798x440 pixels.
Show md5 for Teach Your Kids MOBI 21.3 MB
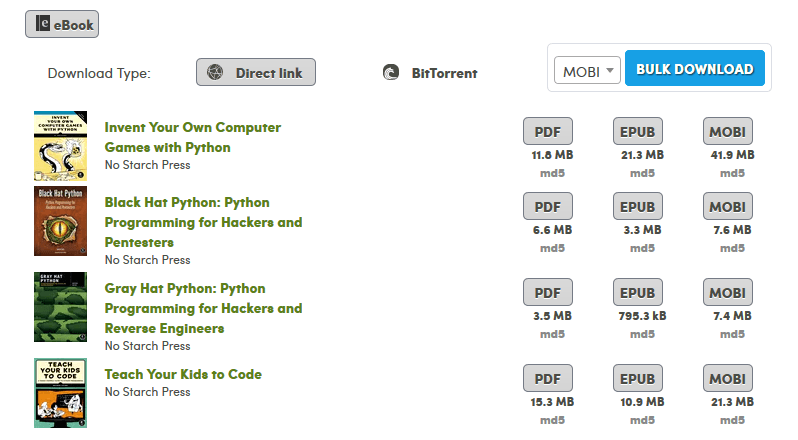click(x=732, y=420)
